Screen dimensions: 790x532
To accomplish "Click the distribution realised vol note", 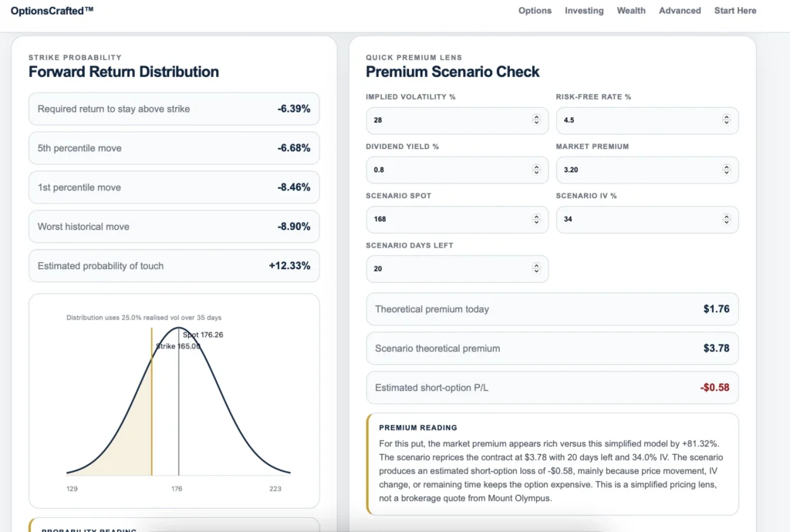I will click(143, 318).
